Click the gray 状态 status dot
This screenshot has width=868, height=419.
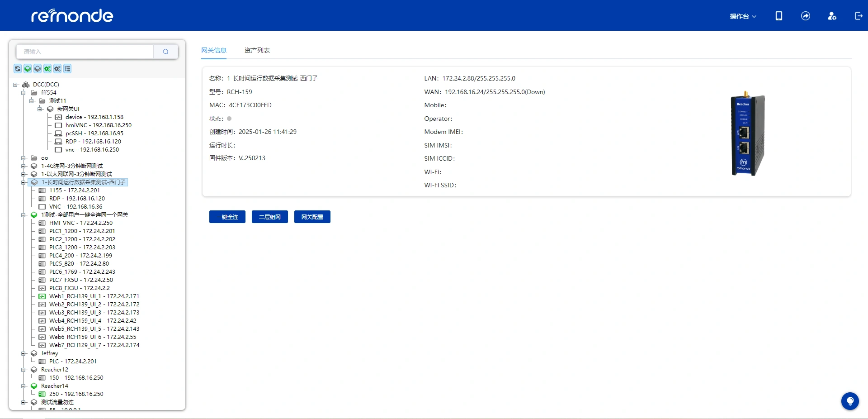229,119
